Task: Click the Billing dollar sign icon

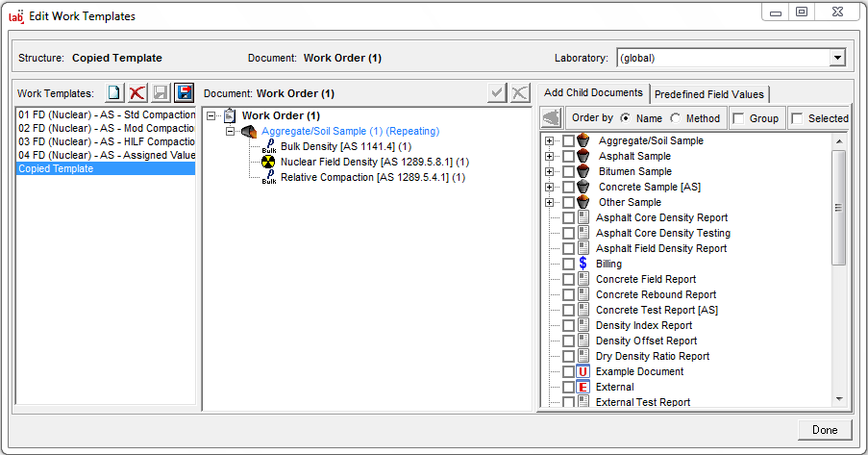Action: 583,264
